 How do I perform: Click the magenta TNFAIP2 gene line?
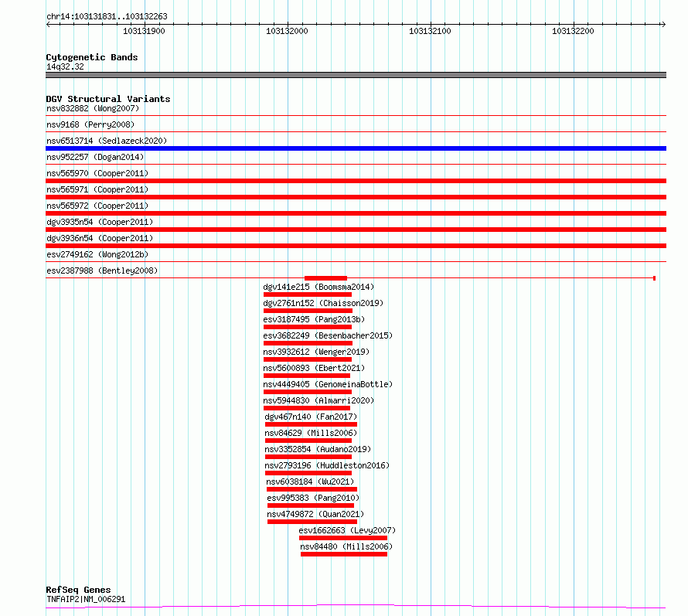(356, 607)
